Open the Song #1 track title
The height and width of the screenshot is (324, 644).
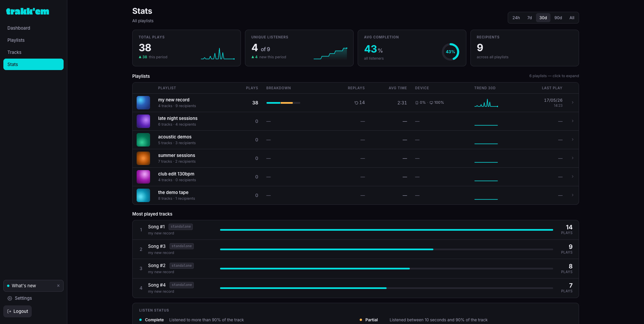click(156, 227)
